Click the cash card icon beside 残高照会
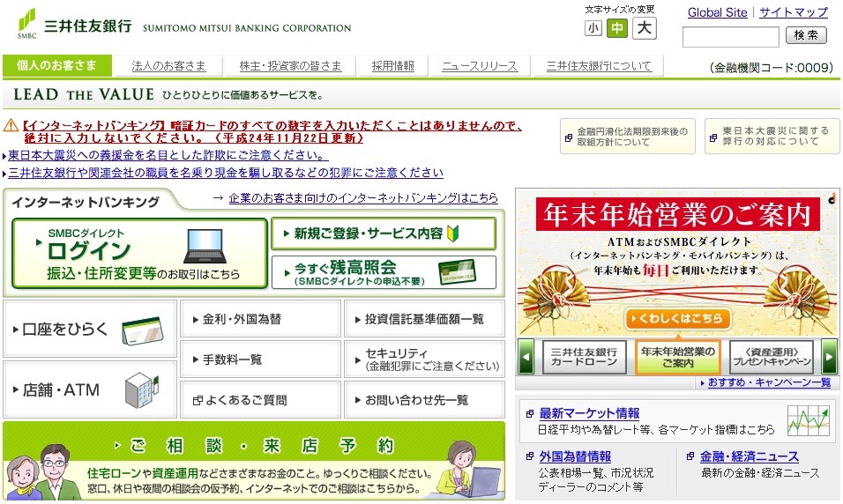This screenshot has width=843, height=504. point(457,272)
